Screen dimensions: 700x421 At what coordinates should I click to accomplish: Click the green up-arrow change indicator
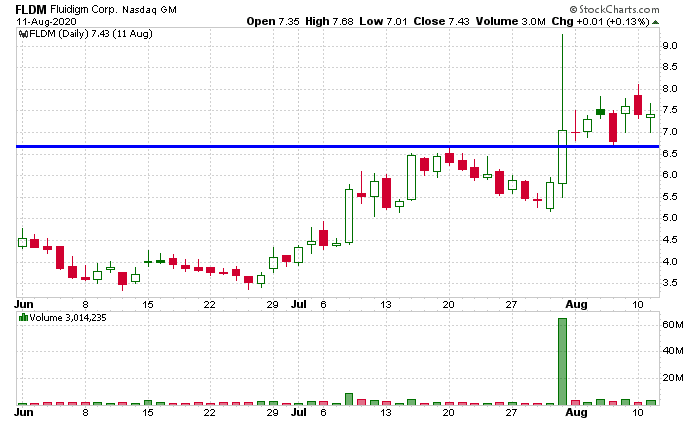(655, 22)
